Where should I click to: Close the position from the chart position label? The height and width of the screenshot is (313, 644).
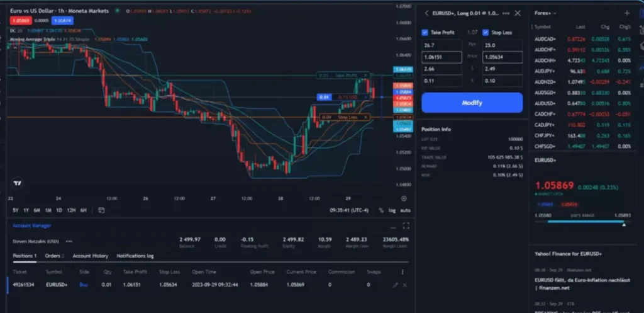365,97
